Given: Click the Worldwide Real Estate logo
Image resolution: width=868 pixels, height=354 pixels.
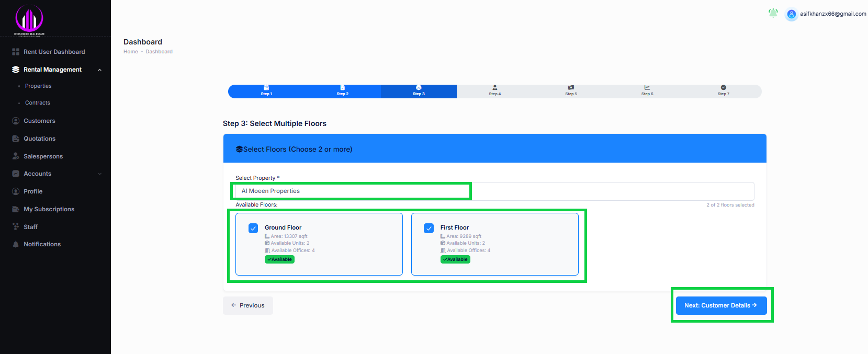Looking at the screenshot, I should (x=29, y=20).
